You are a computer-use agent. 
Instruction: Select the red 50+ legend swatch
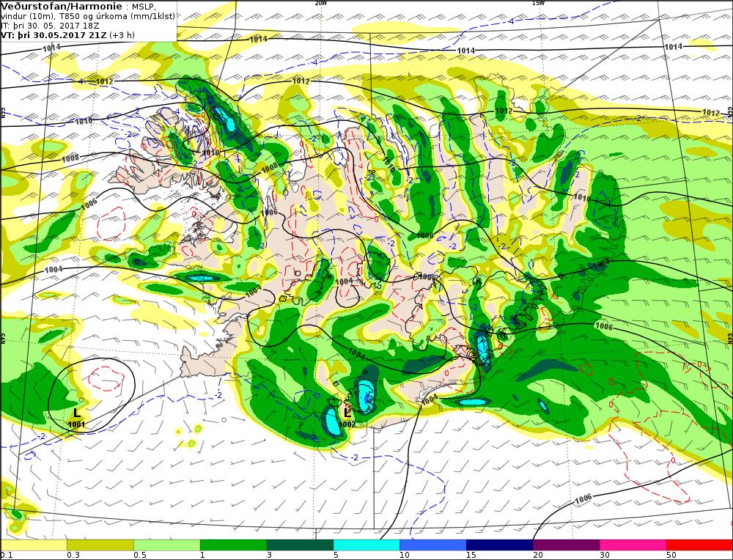click(x=699, y=545)
